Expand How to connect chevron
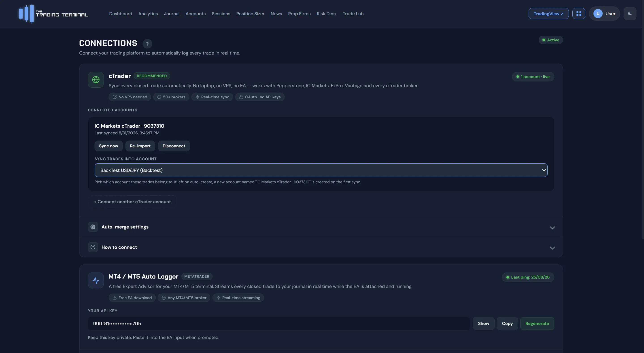644x353 pixels. point(552,248)
